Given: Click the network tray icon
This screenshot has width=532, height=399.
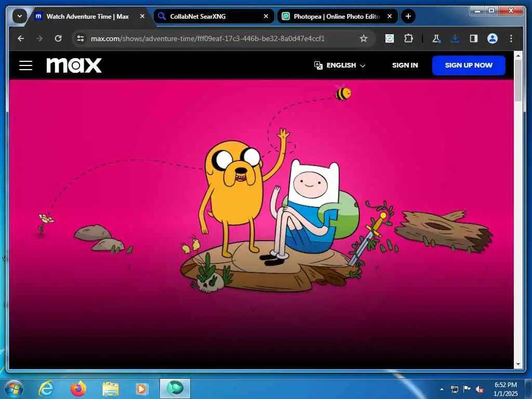Looking at the screenshot, I should [454, 389].
